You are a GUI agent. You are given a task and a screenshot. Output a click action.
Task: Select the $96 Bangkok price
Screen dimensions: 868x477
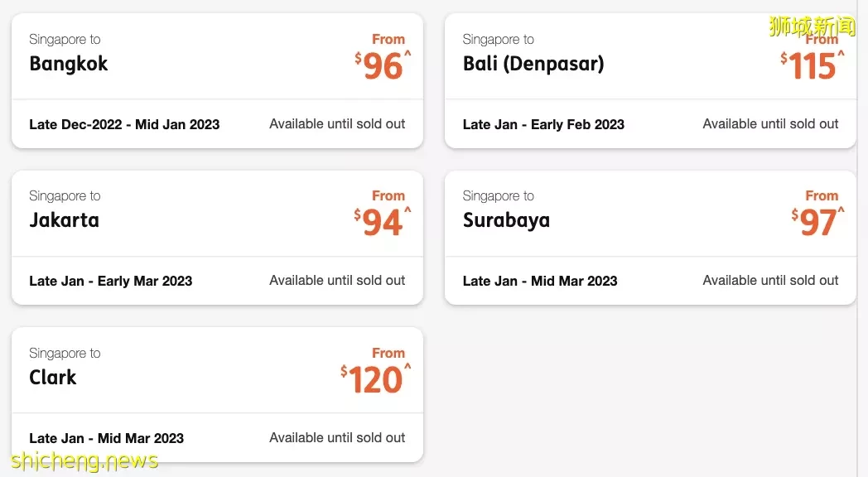(383, 66)
